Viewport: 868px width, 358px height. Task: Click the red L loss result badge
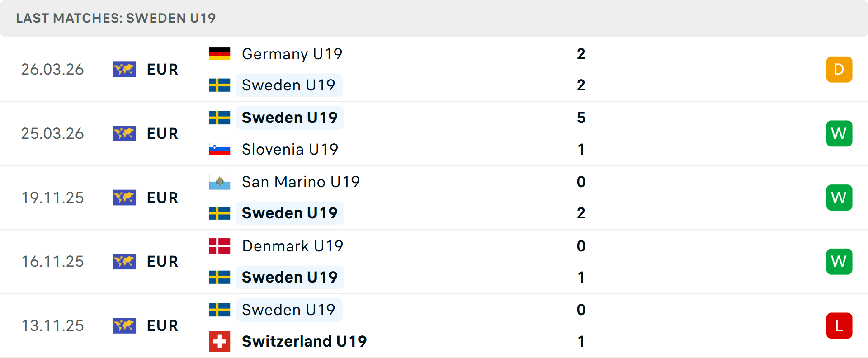[839, 325]
